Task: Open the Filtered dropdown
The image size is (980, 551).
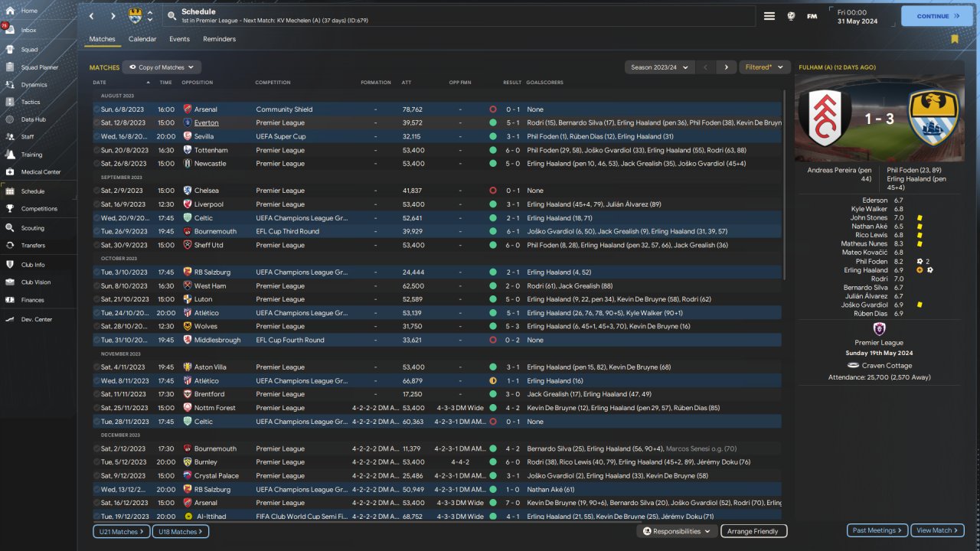Action: 764,67
